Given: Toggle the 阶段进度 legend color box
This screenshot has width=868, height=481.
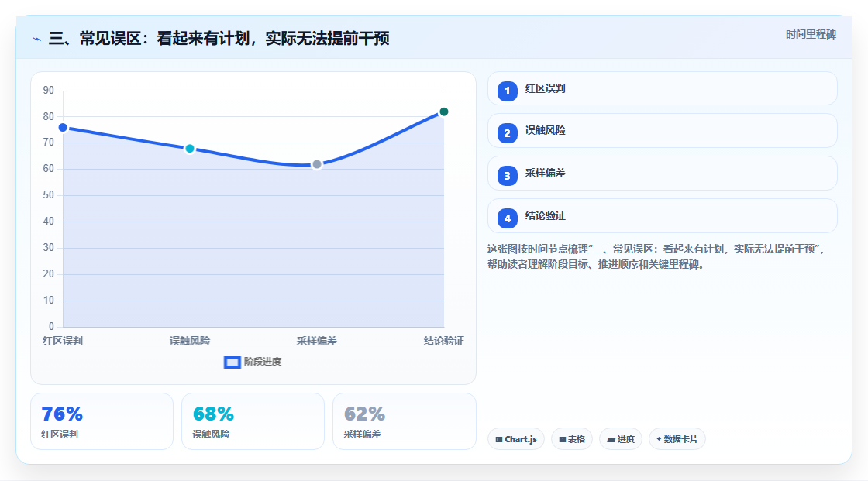Looking at the screenshot, I should click(x=232, y=362).
